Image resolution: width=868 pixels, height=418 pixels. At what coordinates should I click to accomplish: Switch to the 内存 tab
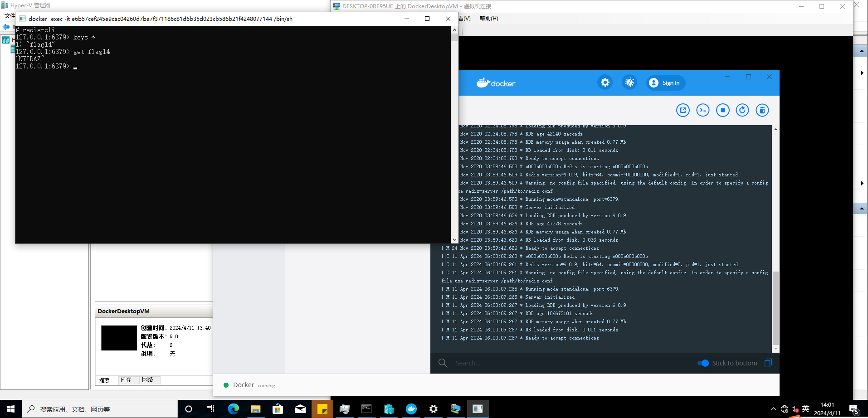(126, 380)
